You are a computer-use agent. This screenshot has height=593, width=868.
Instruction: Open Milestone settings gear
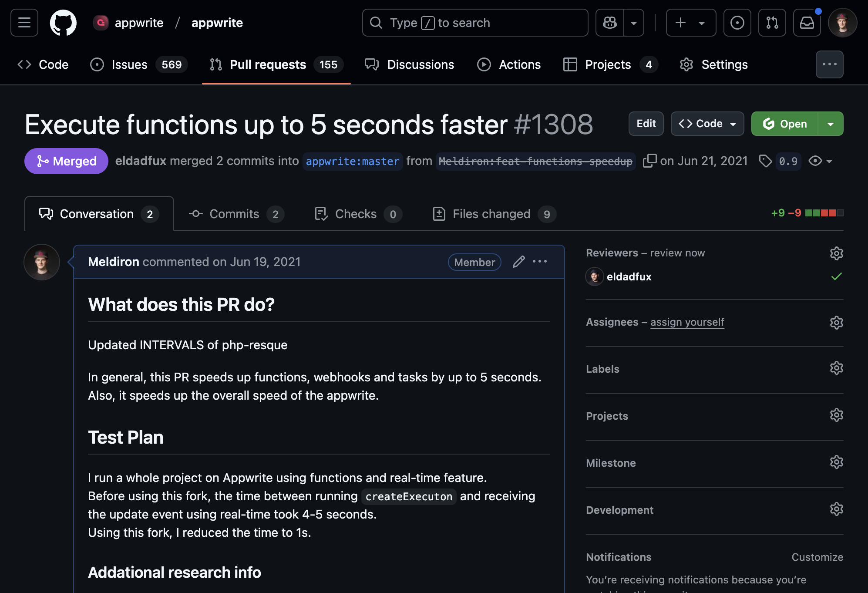pos(836,462)
